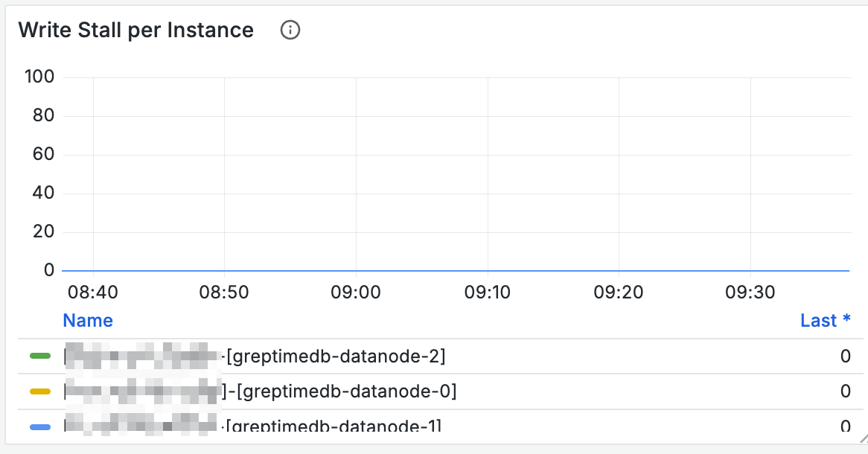
Task: Click the 08:40 time axis label
Action: pos(92,292)
